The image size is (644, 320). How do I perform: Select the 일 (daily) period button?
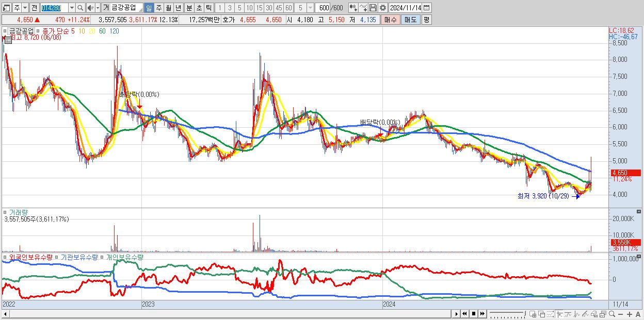tap(149, 8)
